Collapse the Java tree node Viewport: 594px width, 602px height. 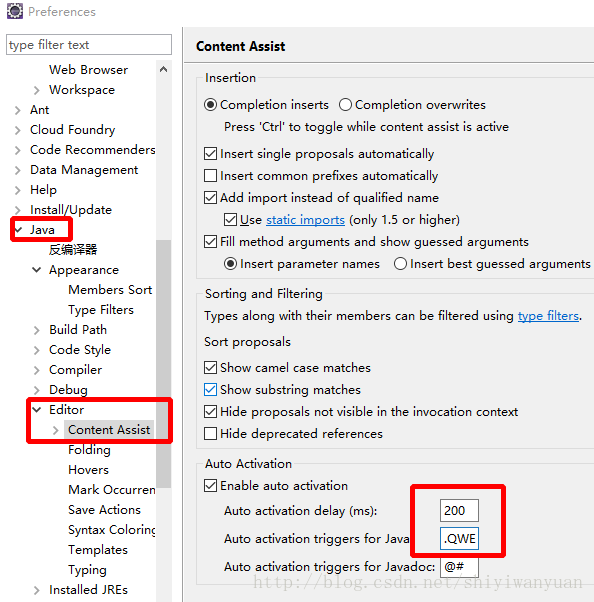tap(18, 230)
